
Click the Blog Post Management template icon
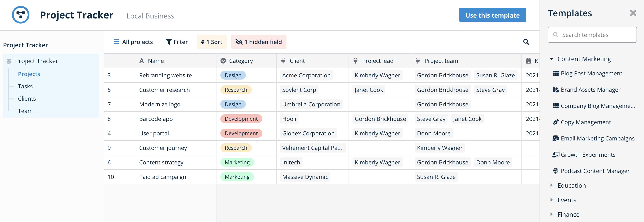point(556,73)
